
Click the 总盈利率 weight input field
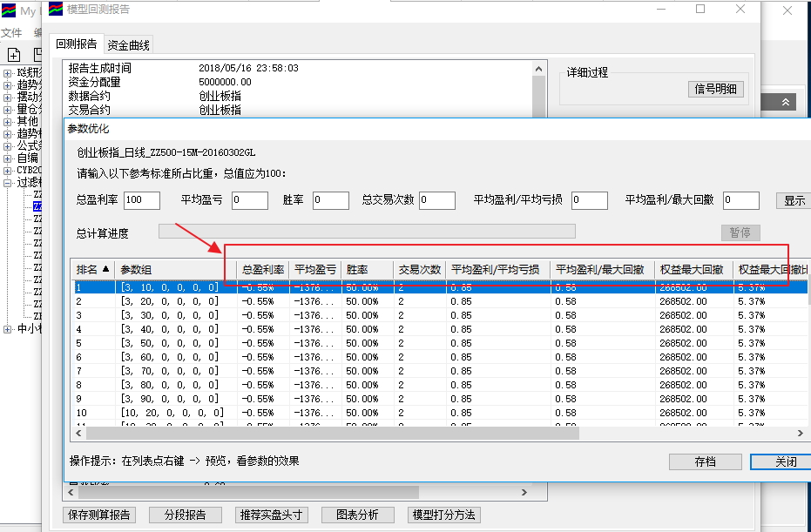tap(142, 200)
